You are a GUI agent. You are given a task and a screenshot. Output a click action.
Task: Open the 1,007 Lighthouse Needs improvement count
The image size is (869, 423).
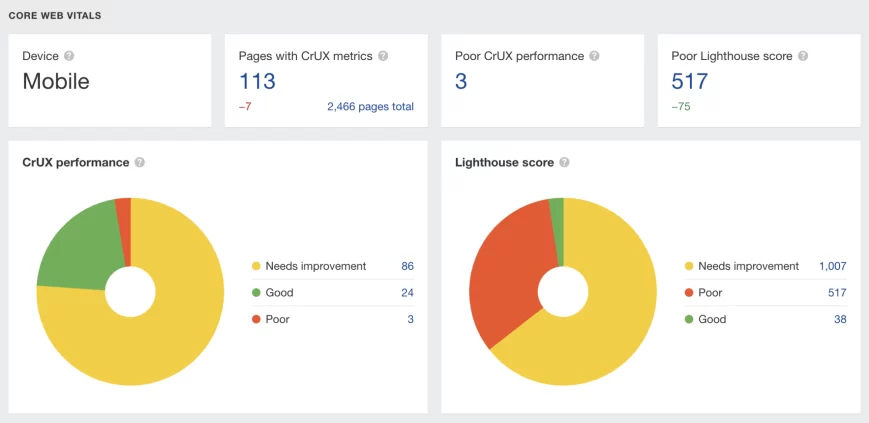coord(833,267)
